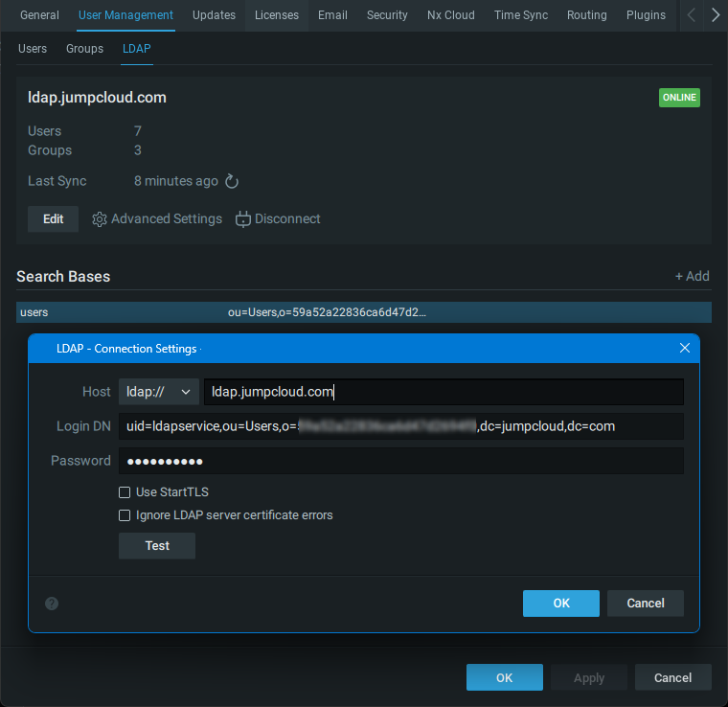Click the Disconnect plug icon
Image resolution: width=728 pixels, height=707 pixels.
[242, 219]
